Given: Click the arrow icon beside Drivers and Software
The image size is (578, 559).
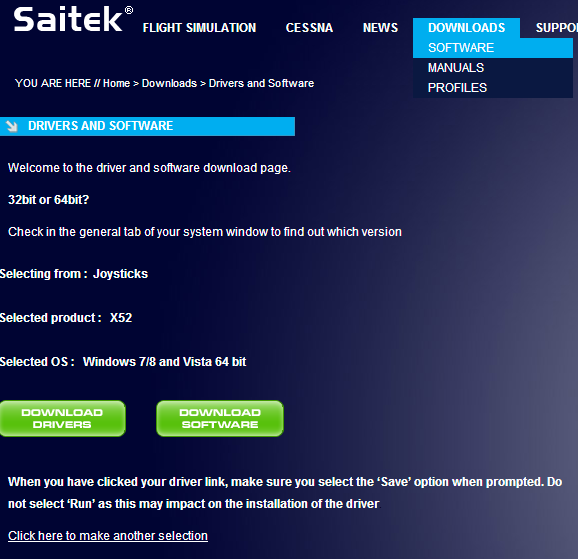Looking at the screenshot, I should [x=12, y=126].
